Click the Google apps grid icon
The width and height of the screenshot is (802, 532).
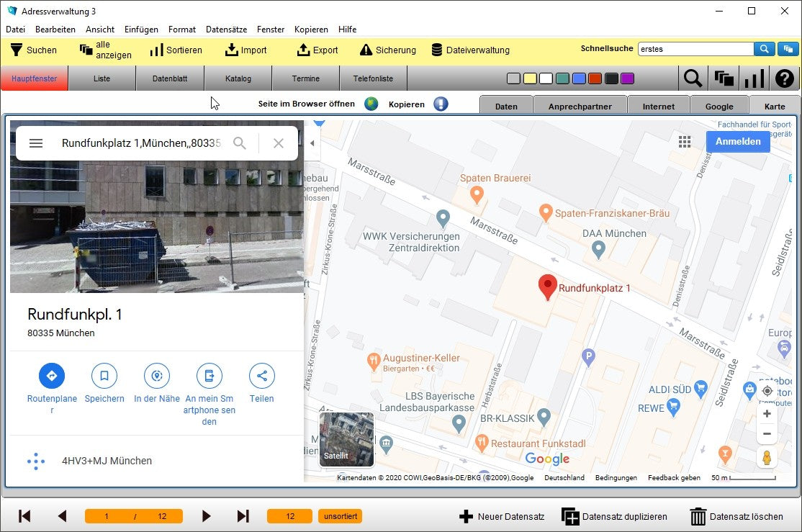(x=685, y=142)
